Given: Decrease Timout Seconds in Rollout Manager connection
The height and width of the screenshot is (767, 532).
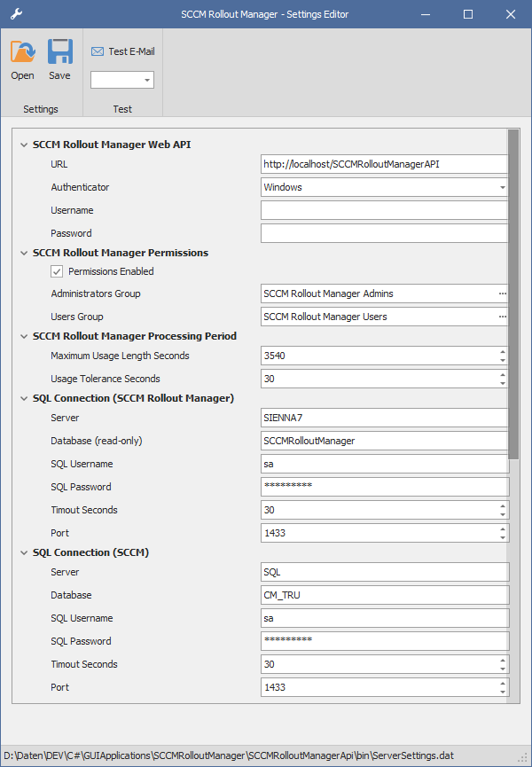Looking at the screenshot, I should point(503,514).
